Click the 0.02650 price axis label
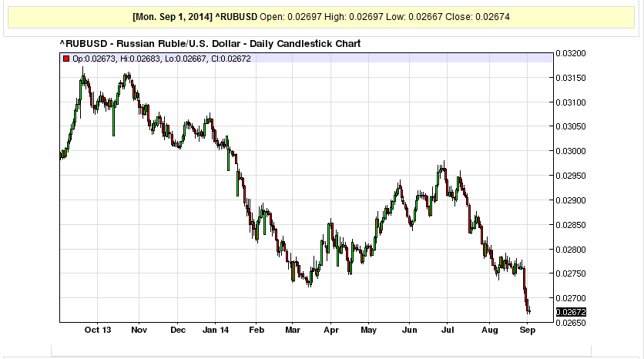 pyautogui.click(x=571, y=323)
